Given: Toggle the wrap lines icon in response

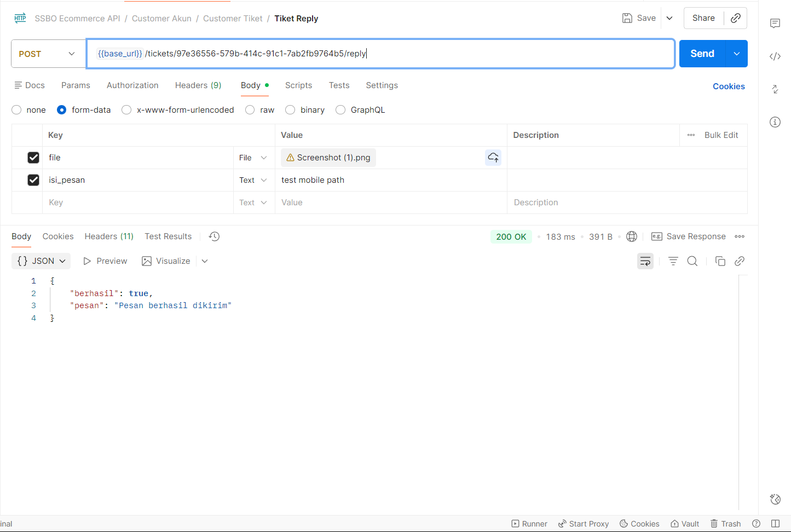Looking at the screenshot, I should (x=645, y=261).
